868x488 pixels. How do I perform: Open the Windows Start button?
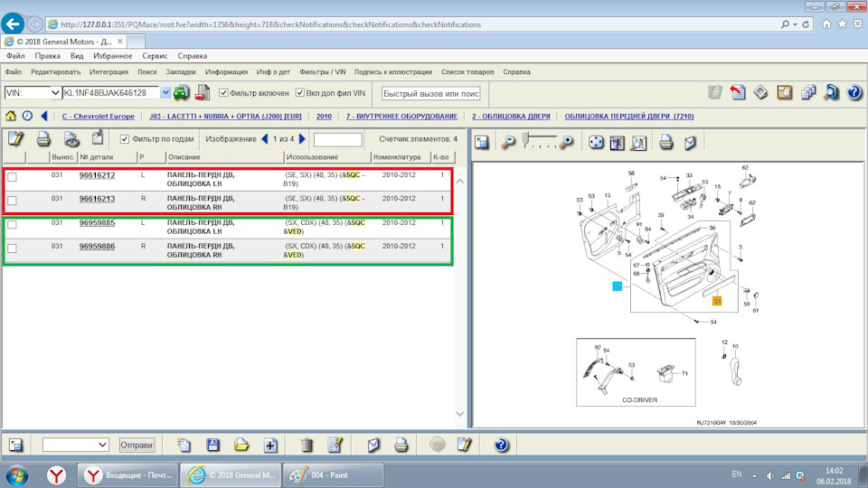coord(15,475)
